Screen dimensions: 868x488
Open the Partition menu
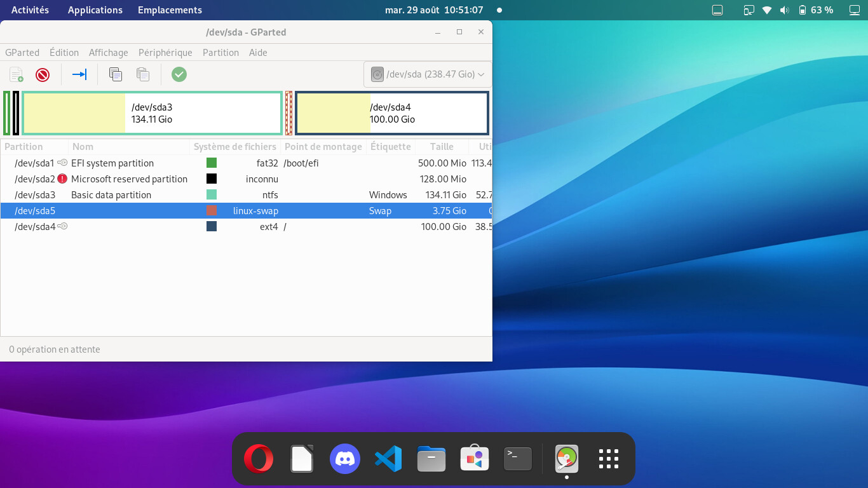click(x=220, y=53)
